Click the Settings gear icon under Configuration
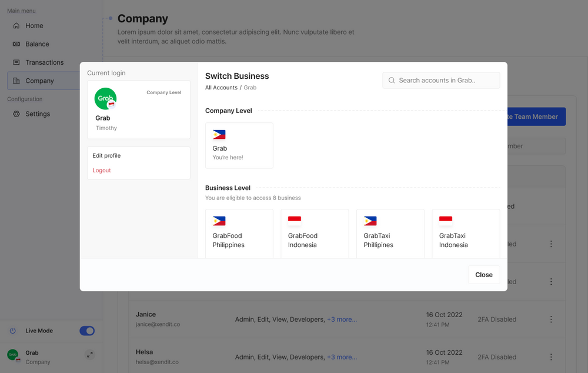This screenshot has height=373, width=588. click(x=16, y=114)
